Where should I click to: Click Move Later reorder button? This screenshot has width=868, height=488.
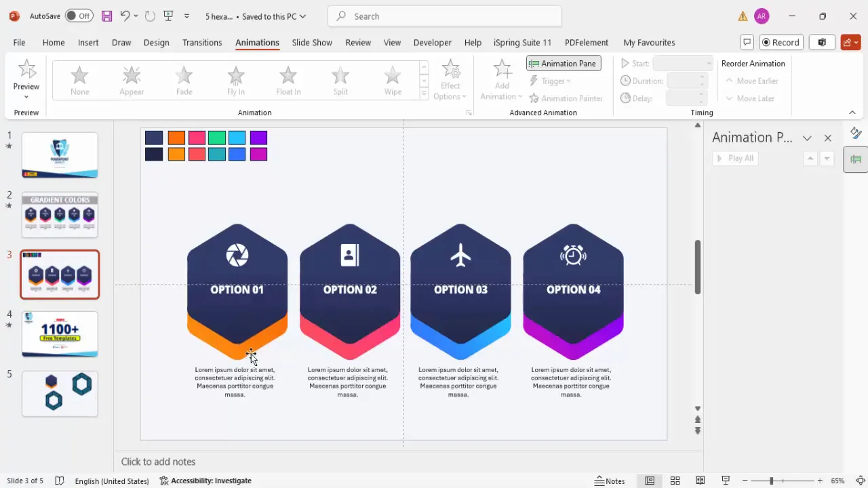(x=750, y=98)
